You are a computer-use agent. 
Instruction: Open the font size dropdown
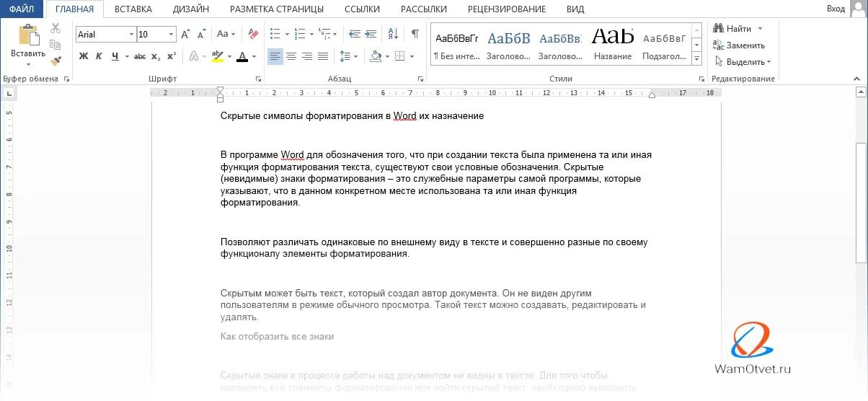click(x=172, y=34)
